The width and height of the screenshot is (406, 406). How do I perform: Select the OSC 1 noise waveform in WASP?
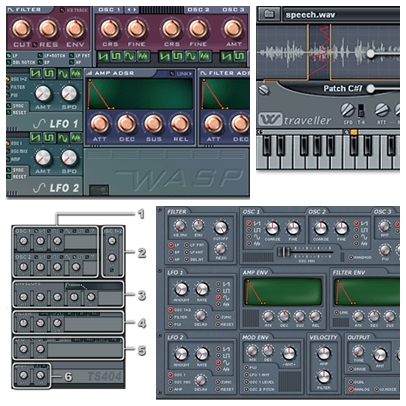click(x=142, y=56)
